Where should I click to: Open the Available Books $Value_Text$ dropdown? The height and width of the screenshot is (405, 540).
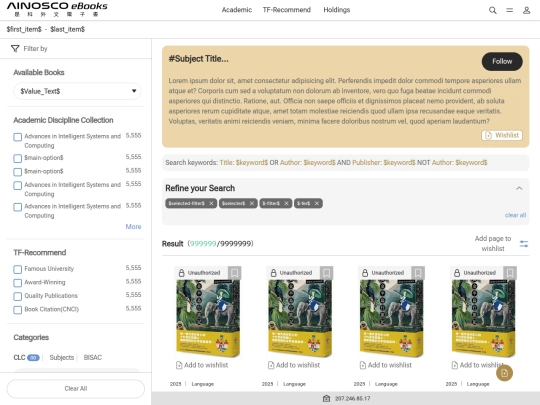(77, 91)
